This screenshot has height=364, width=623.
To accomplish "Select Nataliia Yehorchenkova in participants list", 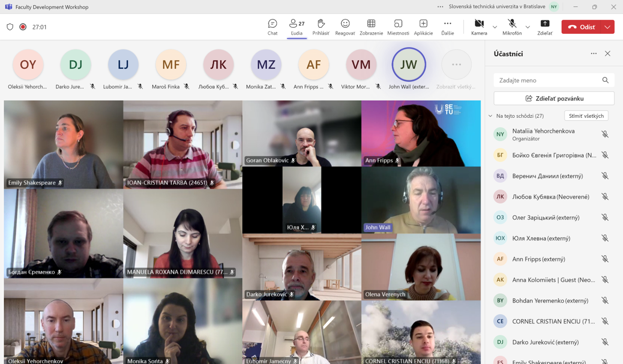I will [544, 134].
